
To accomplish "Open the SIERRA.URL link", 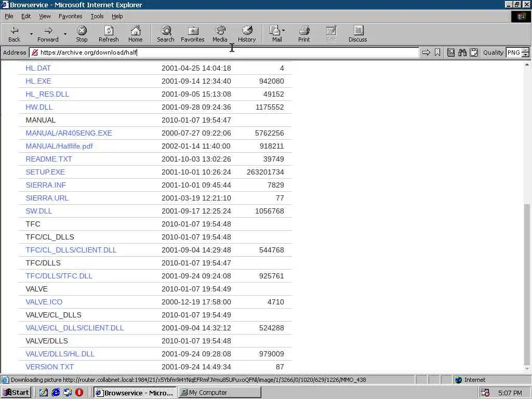I will point(47,198).
